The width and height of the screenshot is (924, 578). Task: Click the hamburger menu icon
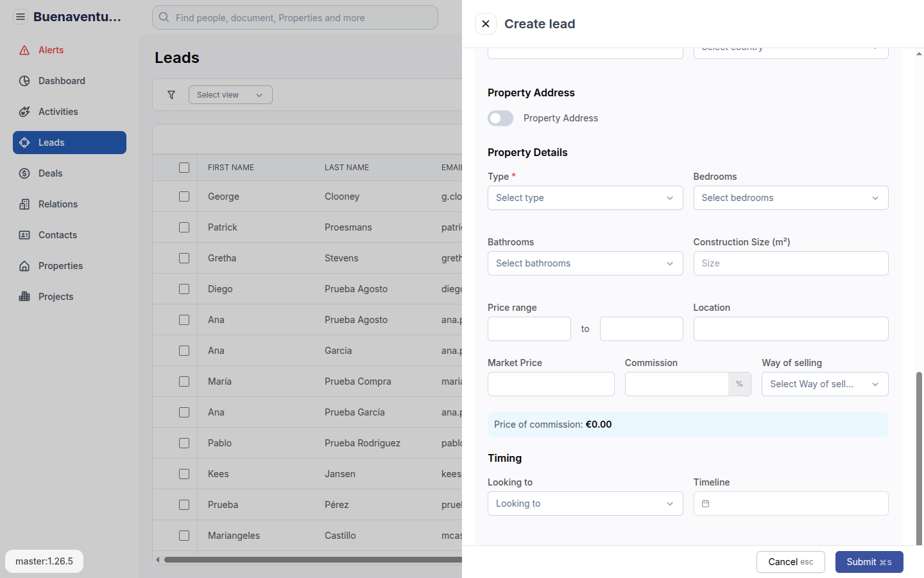tap(21, 17)
